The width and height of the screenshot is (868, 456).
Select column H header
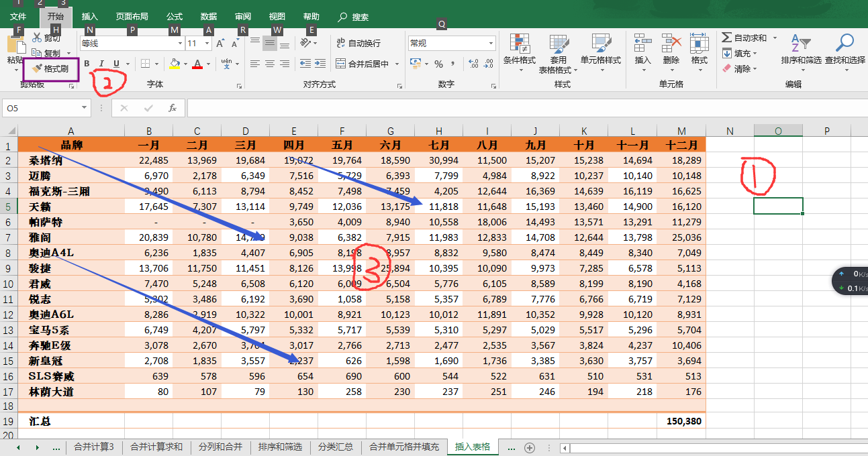[438, 131]
